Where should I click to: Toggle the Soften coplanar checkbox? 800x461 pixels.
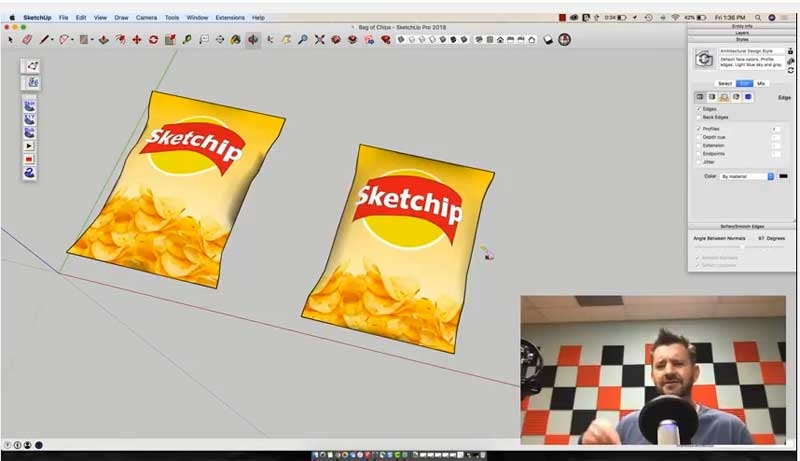point(697,265)
